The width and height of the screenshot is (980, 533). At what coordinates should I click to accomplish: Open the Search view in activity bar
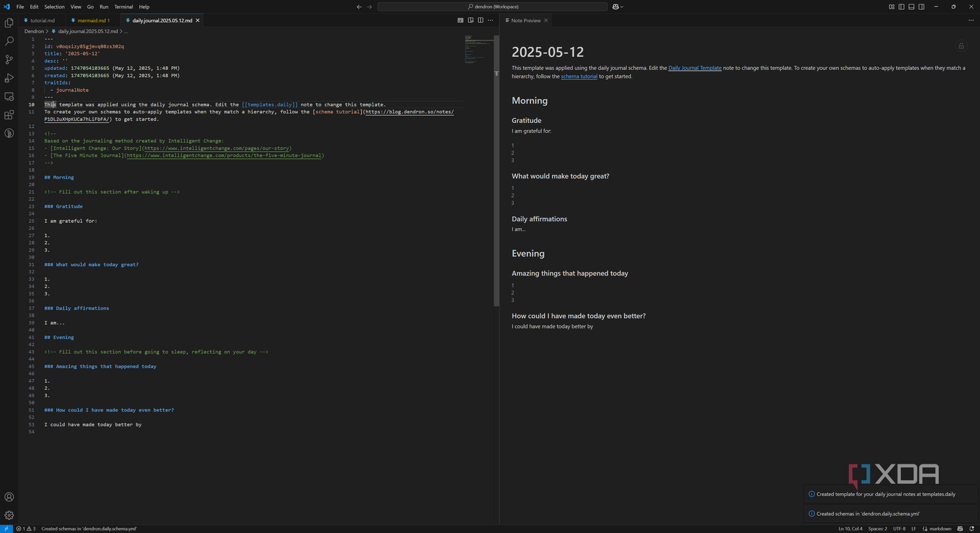[x=9, y=41]
